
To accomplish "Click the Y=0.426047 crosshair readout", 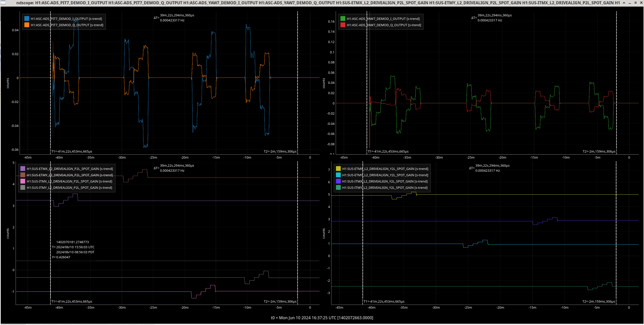I will (x=61, y=257).
